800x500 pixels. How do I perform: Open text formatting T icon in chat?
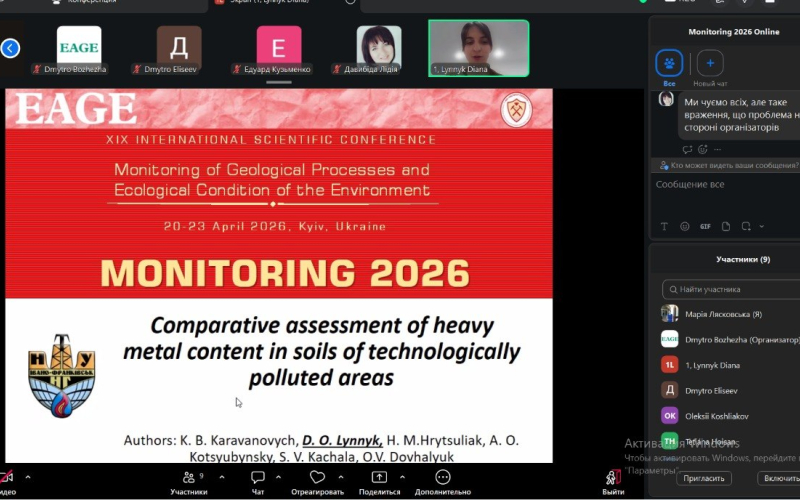[x=664, y=227]
